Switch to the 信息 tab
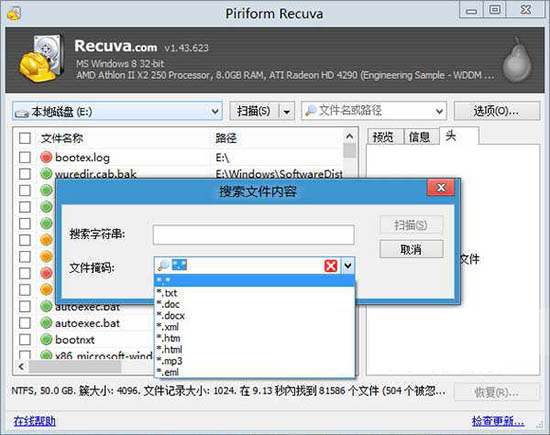The height and width of the screenshot is (435, 550). tap(421, 136)
